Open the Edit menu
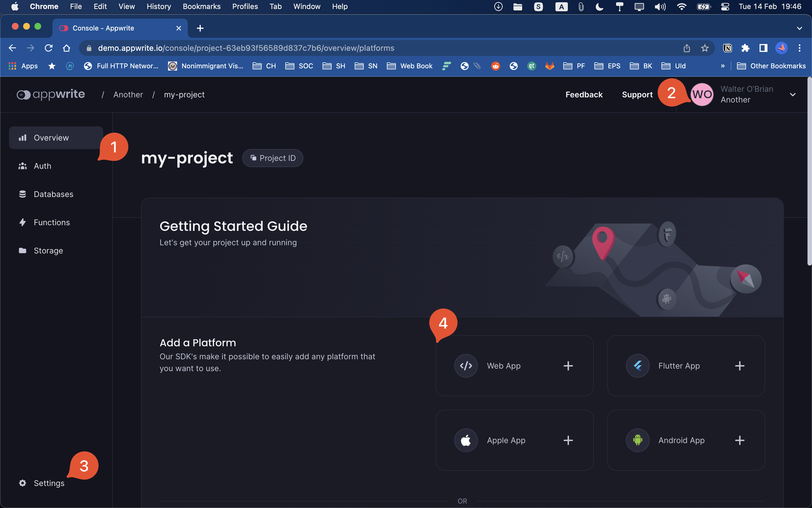Image resolution: width=812 pixels, height=508 pixels. point(100,6)
